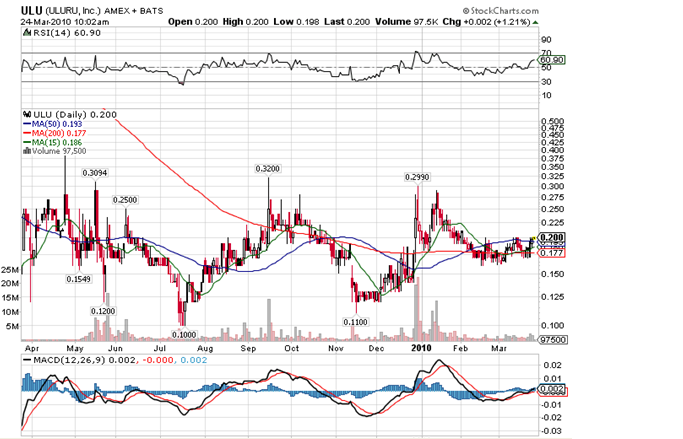The image size is (683, 439).
Task: Click the 0.500 price axis label
Action: pos(552,122)
